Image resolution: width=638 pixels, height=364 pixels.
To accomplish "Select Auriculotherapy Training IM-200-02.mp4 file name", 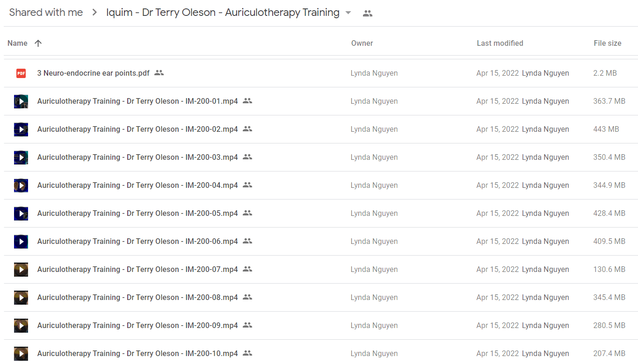I will click(138, 129).
